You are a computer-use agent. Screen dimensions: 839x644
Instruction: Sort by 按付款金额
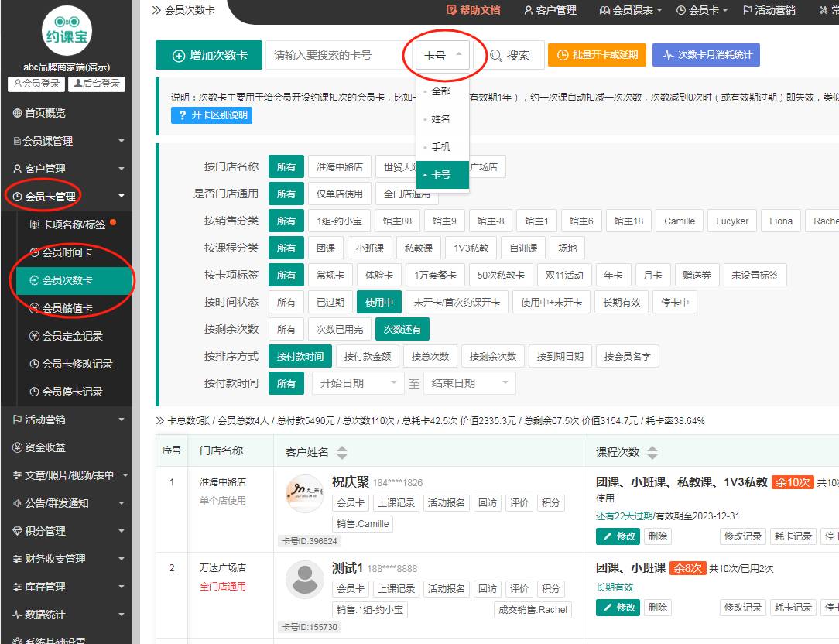coord(367,357)
